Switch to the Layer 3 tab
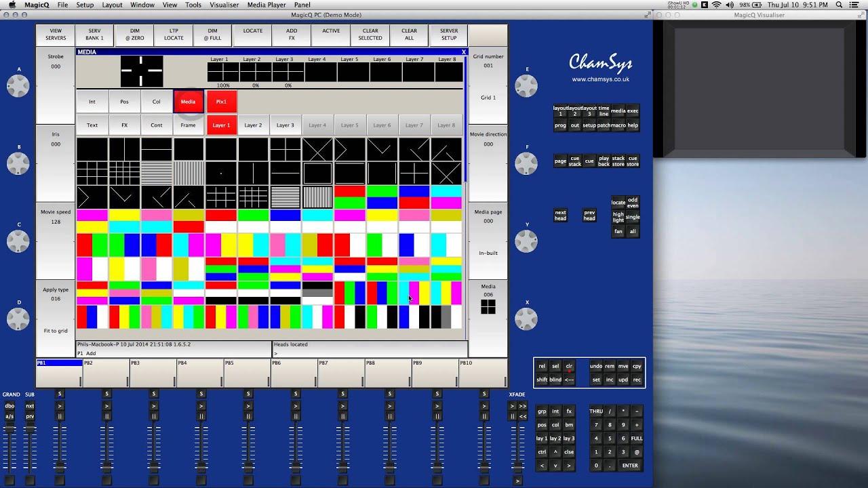 click(x=285, y=125)
